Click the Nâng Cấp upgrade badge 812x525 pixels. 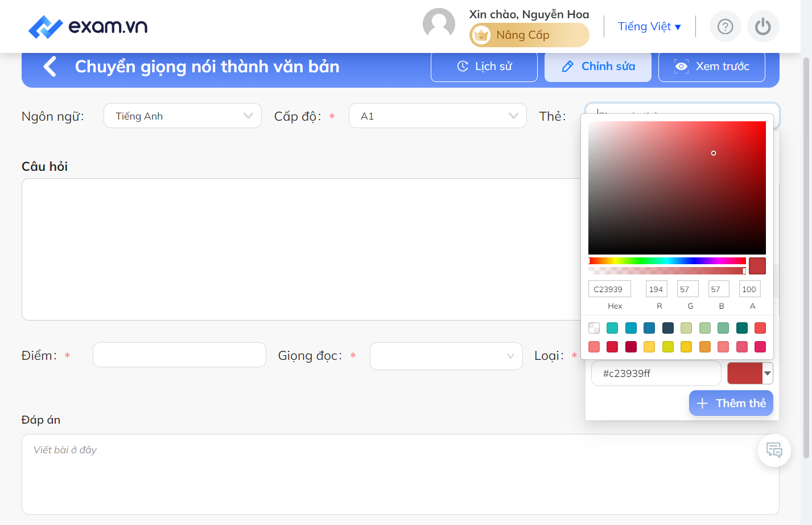(529, 35)
